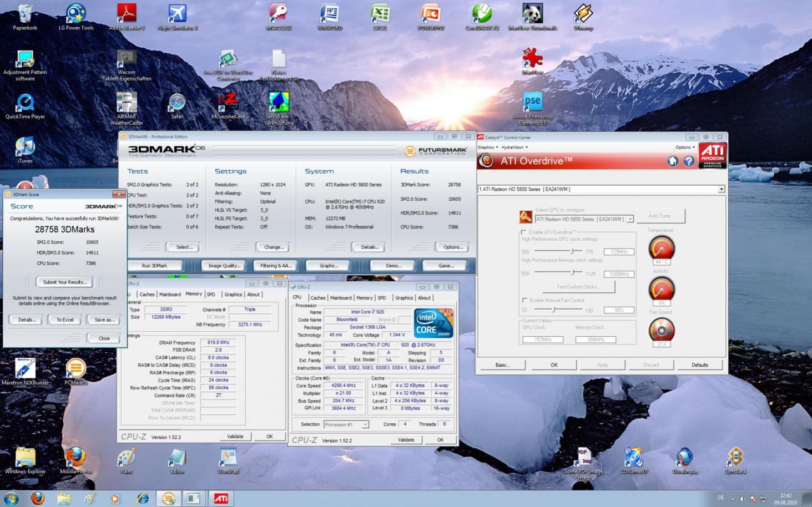This screenshot has height=507, width=812.
Task: Launch Safari from the desktop
Action: [177, 107]
